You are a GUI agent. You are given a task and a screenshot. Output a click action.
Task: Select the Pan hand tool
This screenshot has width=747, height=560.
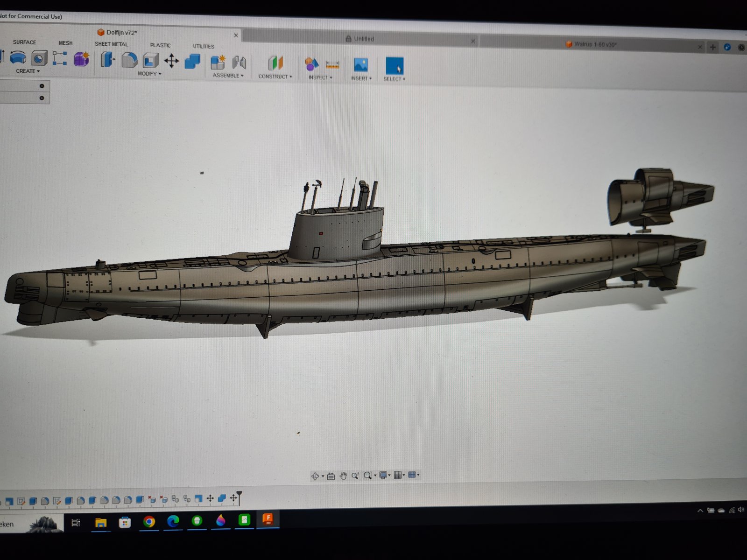pyautogui.click(x=344, y=476)
